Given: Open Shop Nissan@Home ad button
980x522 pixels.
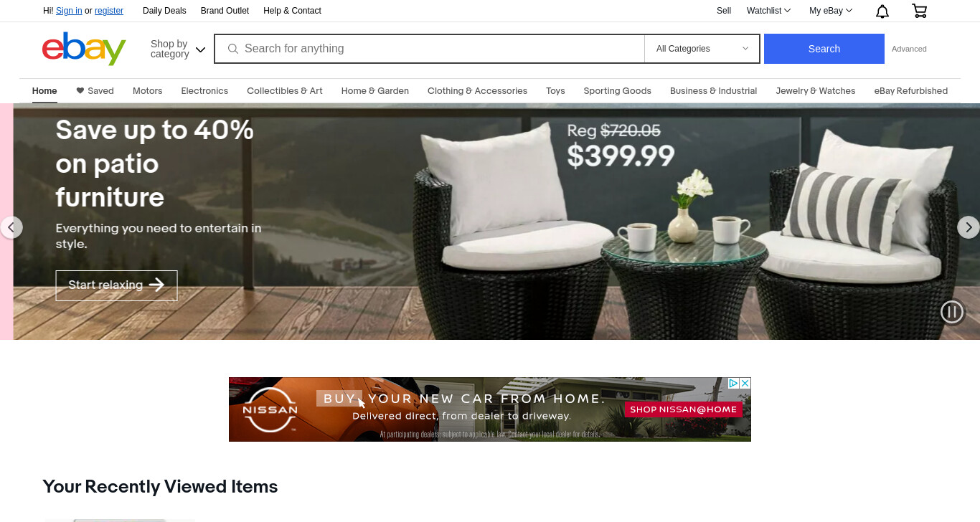Looking at the screenshot, I should 683,409.
